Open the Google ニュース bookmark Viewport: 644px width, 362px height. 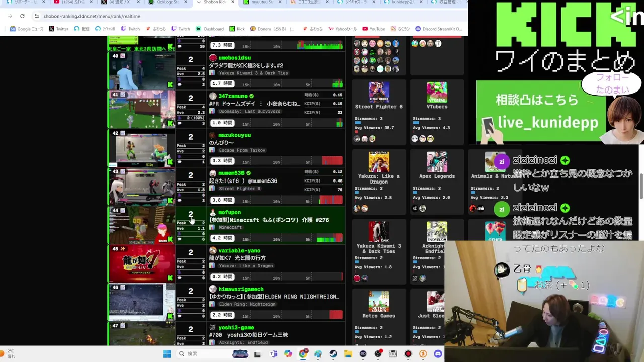[x=27, y=29]
